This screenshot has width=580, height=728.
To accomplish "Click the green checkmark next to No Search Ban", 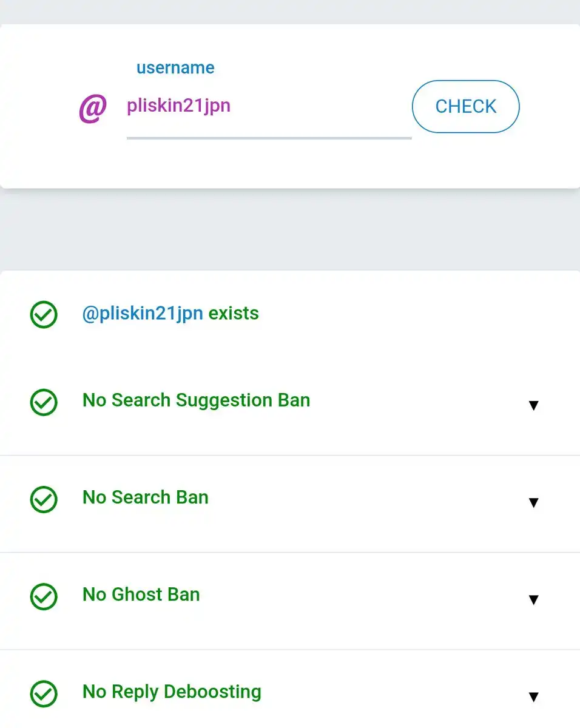I will (44, 499).
